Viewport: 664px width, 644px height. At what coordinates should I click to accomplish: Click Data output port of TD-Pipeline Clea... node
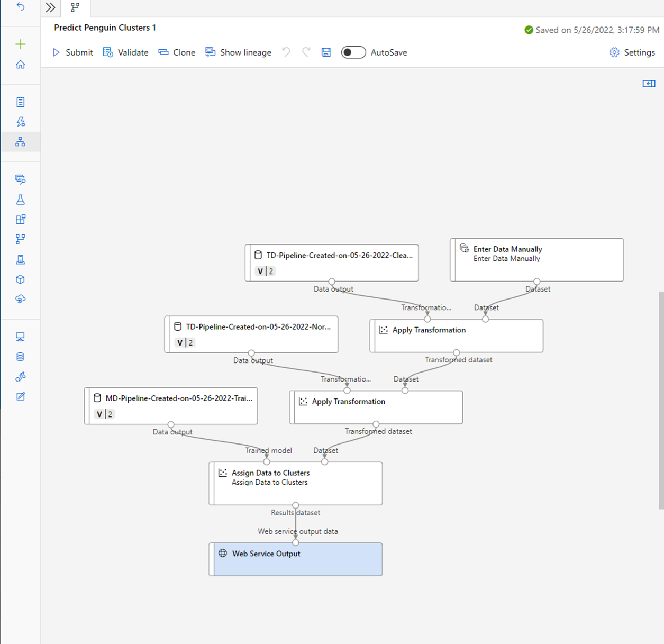(x=332, y=282)
